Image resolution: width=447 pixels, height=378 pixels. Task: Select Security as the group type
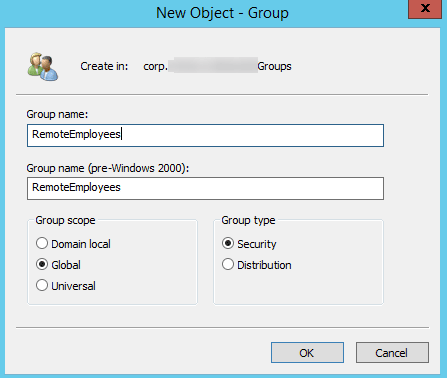click(228, 243)
